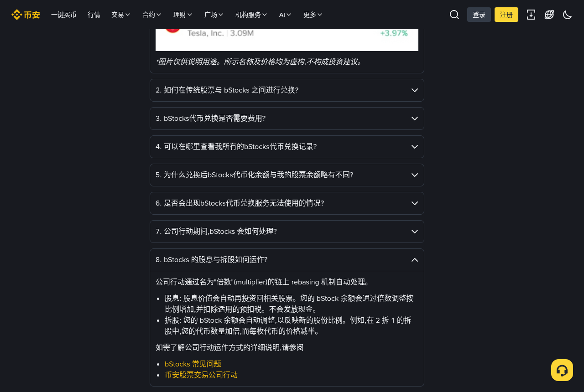Viewport: 584px width, 392px height.
Task: Toggle dark mode moon icon
Action: (568, 15)
